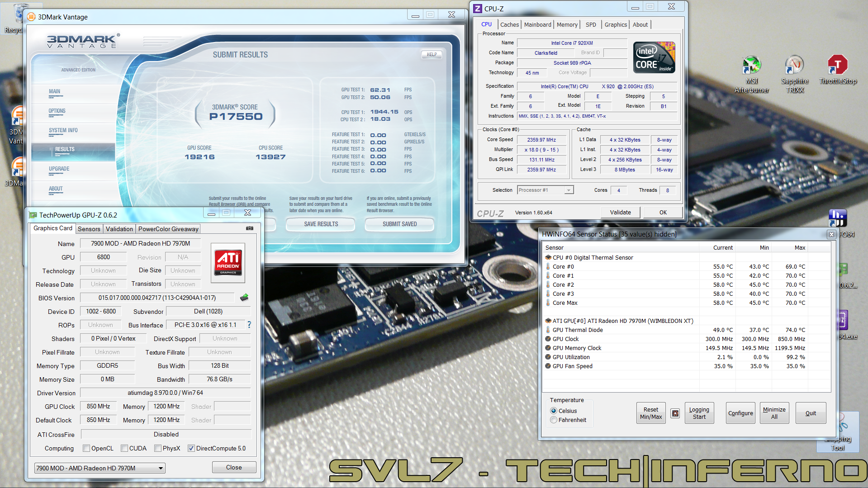Click Close button in GPU-Z

pos(234,467)
